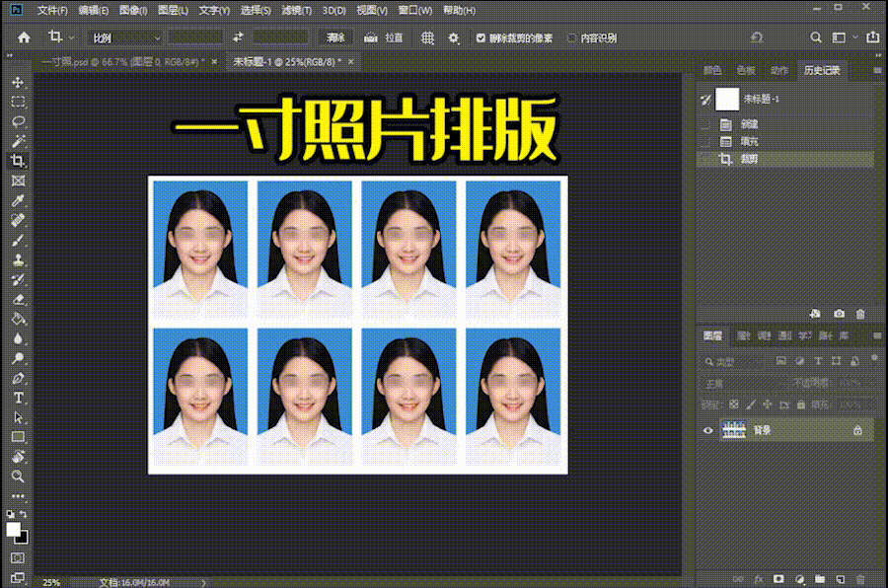Select the Eraser tool

pos(18,300)
